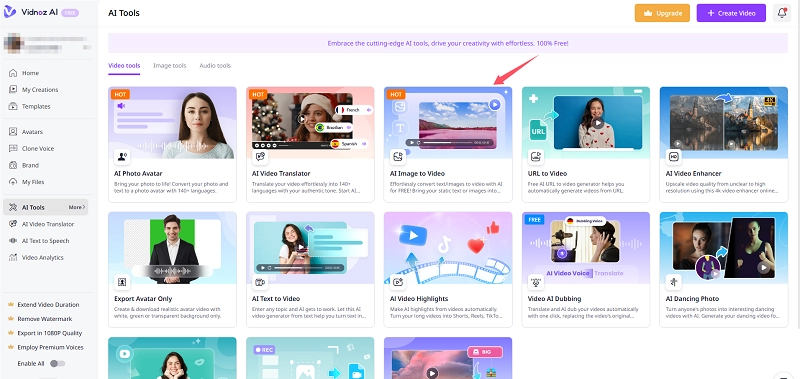The height and width of the screenshot is (379, 800).
Task: Click the FREE badge beside Vidnoz AI
Action: 70,13
